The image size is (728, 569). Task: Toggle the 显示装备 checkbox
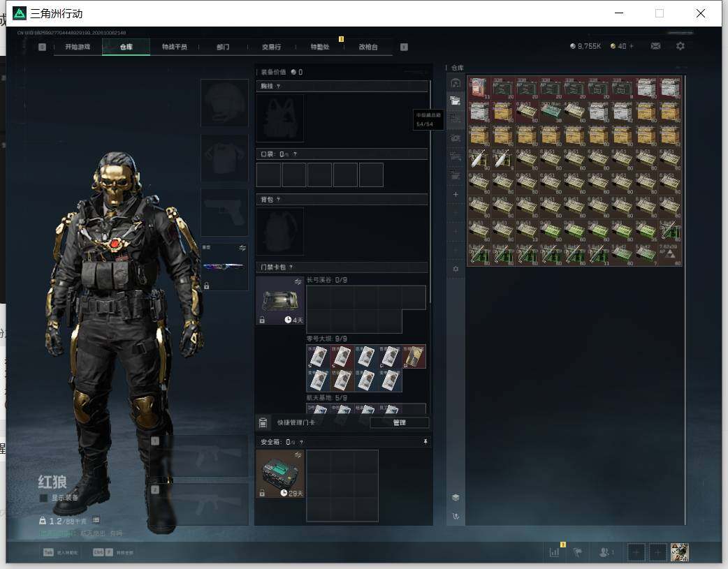43,498
